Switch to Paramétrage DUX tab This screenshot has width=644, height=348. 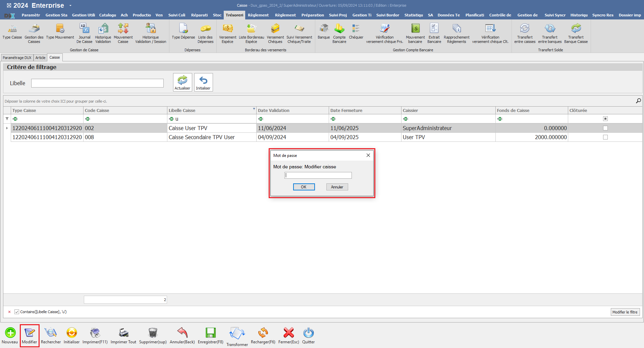17,58
